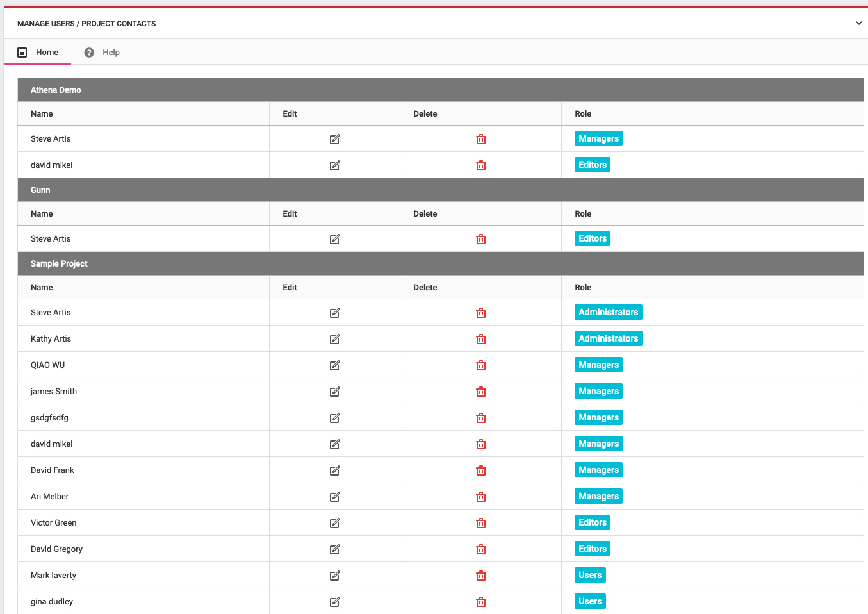Click delete trash icon for Victor Green
This screenshot has height=614, width=868.
click(x=480, y=523)
